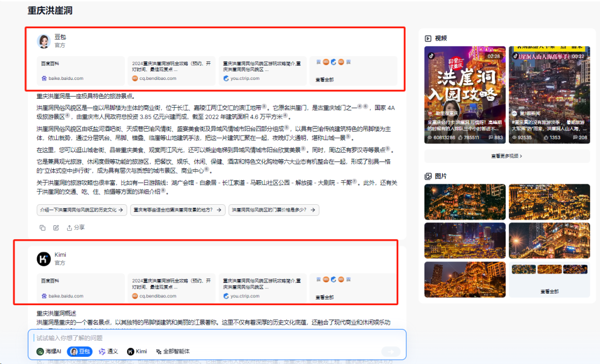Click 查看全部 in the 图片 section

(x=549, y=291)
